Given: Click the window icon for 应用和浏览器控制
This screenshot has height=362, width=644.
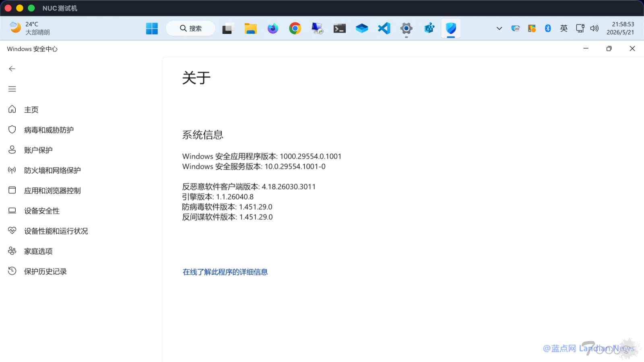Looking at the screenshot, I should [x=12, y=190].
